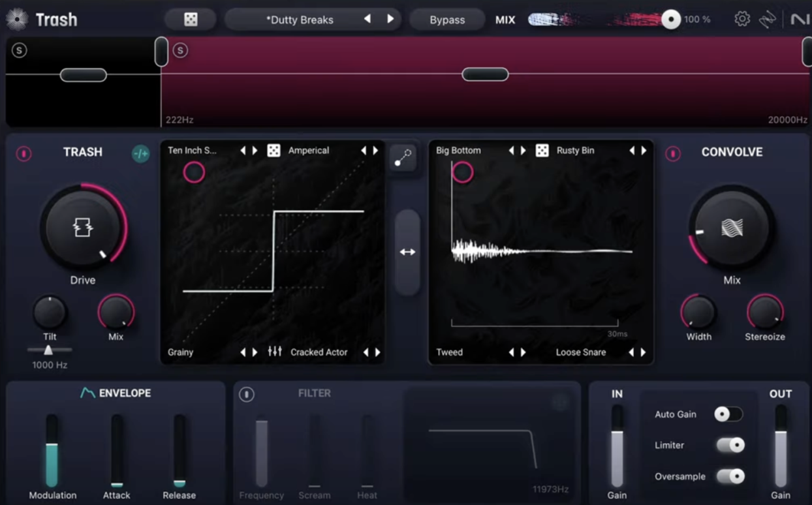Grab the 222Hz crossover band handle
The width and height of the screenshot is (812, 505).
click(x=161, y=52)
